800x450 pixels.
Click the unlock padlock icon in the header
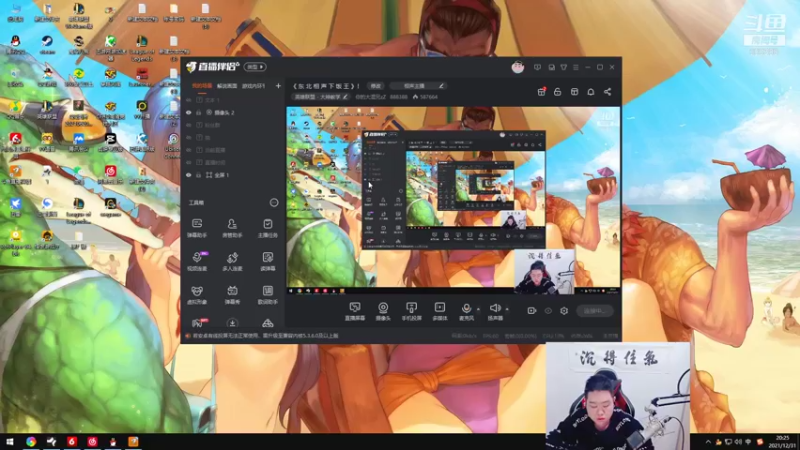[558, 92]
